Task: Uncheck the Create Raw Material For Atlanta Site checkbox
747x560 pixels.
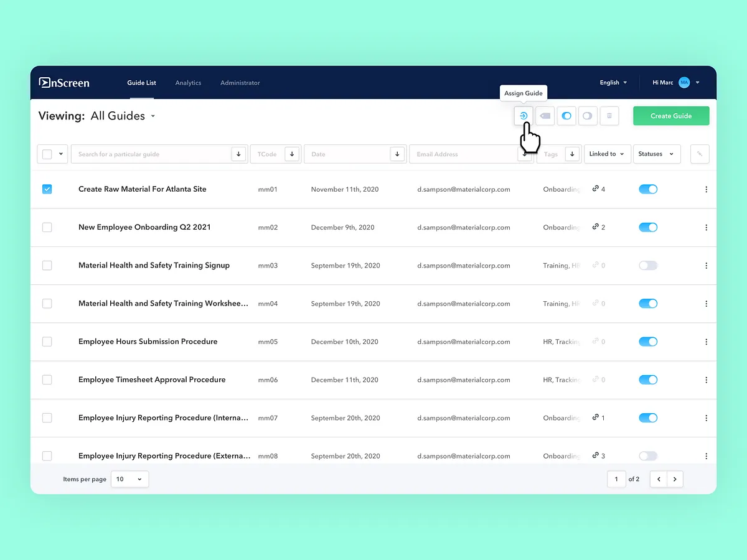Action: tap(47, 189)
